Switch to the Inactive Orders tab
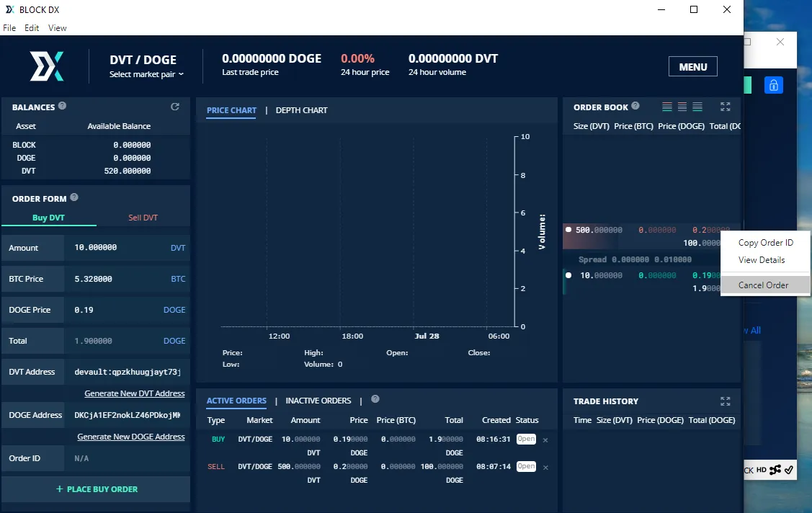The image size is (812, 513). click(x=318, y=401)
